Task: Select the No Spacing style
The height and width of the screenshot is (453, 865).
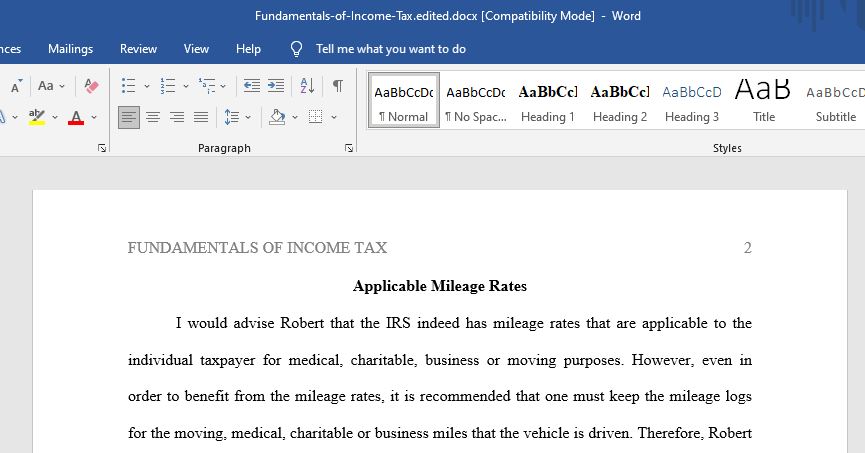Action: [x=476, y=100]
